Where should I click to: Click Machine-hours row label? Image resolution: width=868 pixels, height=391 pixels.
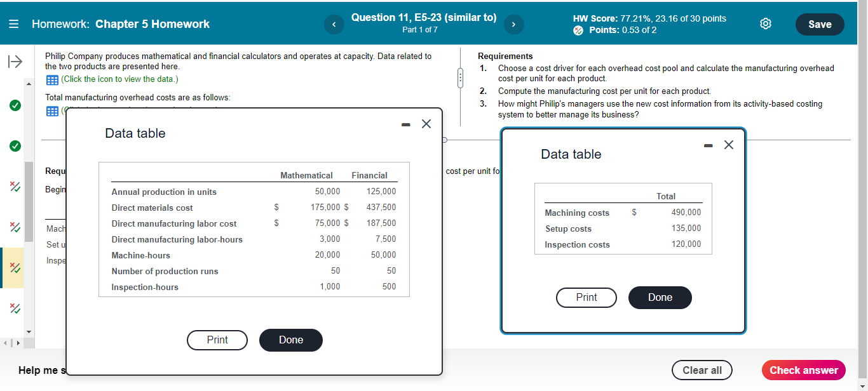click(x=140, y=255)
